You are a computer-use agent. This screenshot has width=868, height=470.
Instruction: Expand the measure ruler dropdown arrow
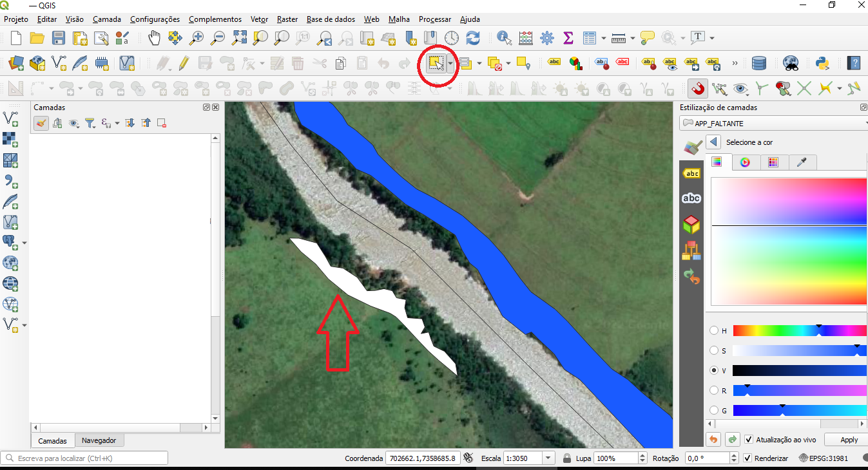tap(633, 38)
